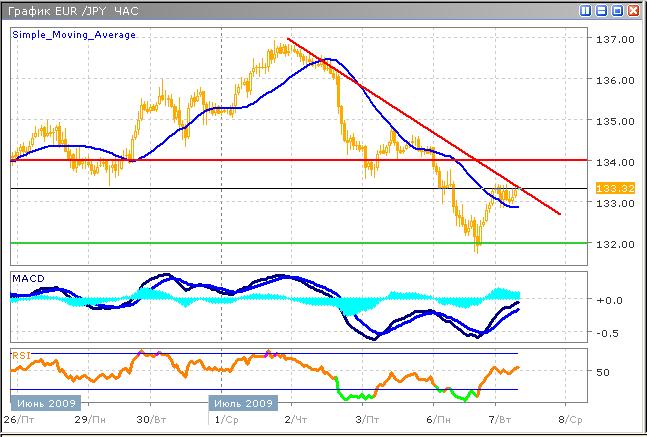The image size is (647, 437).
Task: Minimize the EUR/JPY chart window
Action: (x=603, y=10)
